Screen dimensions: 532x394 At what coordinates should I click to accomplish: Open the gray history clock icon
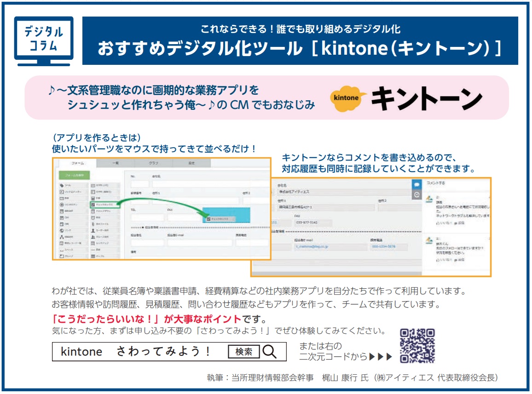416,194
